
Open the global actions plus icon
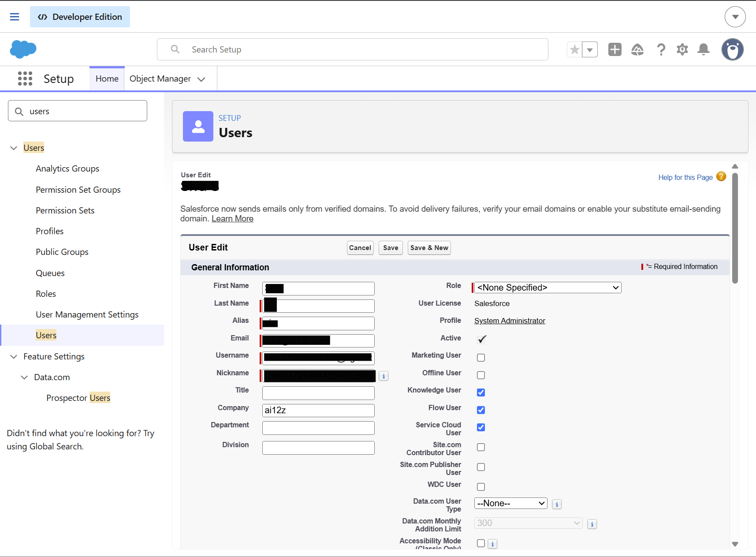pos(614,49)
